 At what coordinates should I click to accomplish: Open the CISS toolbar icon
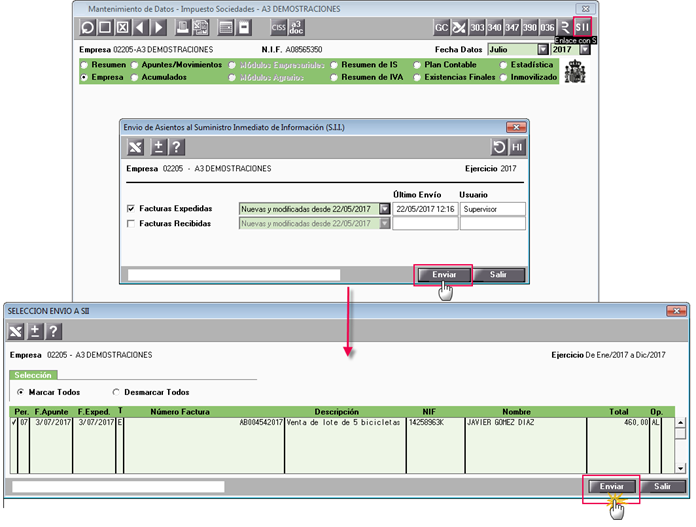click(x=278, y=28)
